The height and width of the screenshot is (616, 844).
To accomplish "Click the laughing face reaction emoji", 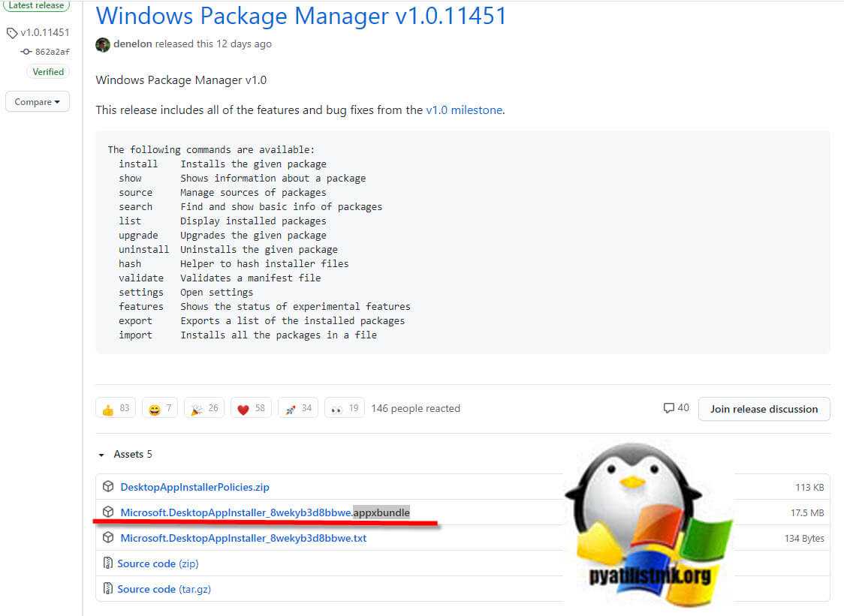I will (155, 409).
